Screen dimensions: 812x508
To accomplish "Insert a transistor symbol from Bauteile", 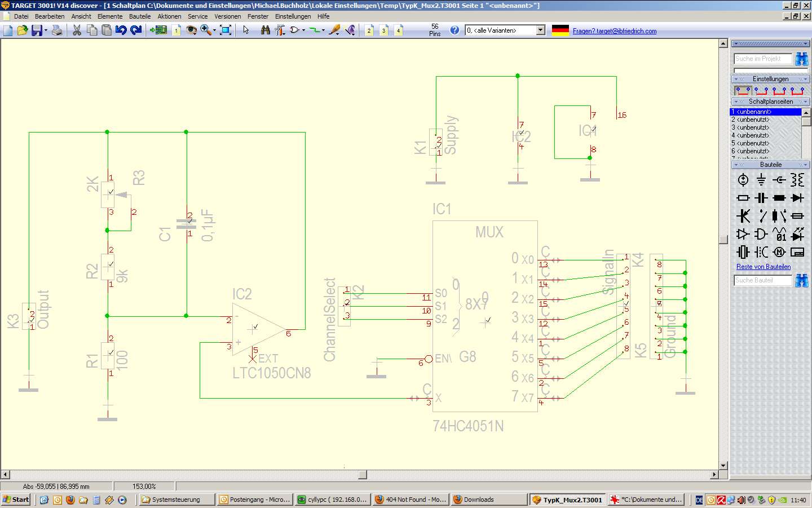I will [x=743, y=216].
